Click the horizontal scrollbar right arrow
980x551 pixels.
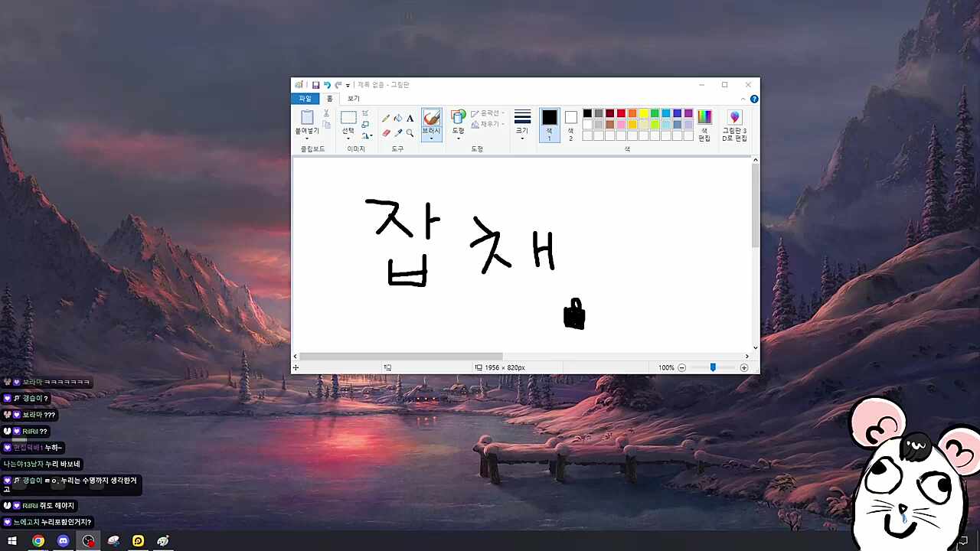coord(747,357)
